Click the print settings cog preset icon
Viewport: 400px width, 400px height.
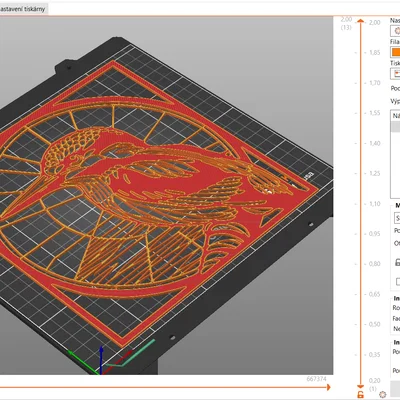pos(396,31)
